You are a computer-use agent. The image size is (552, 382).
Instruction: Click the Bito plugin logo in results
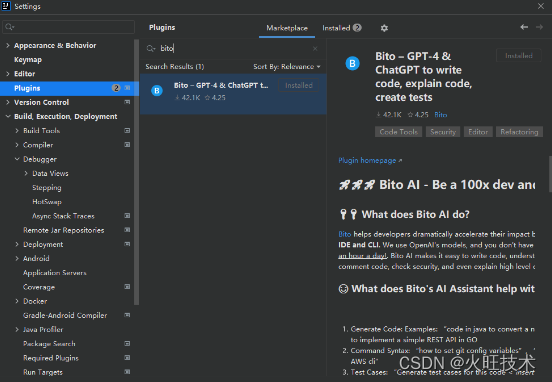(157, 91)
